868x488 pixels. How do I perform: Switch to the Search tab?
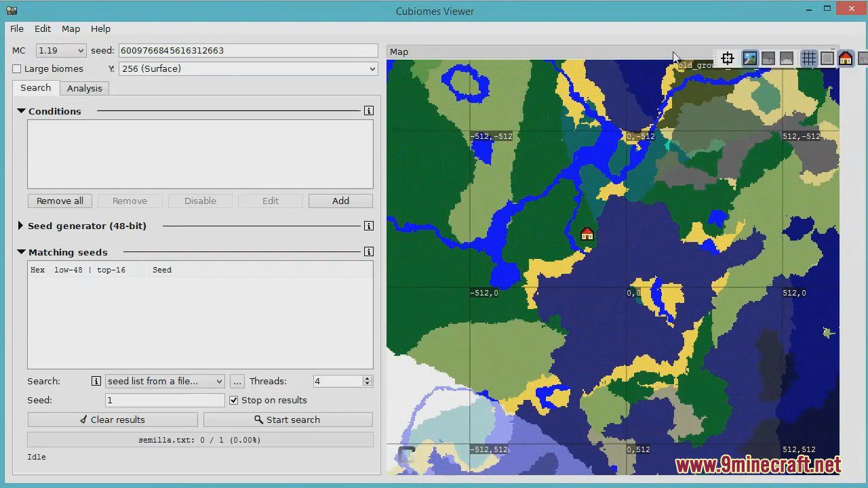[35, 87]
